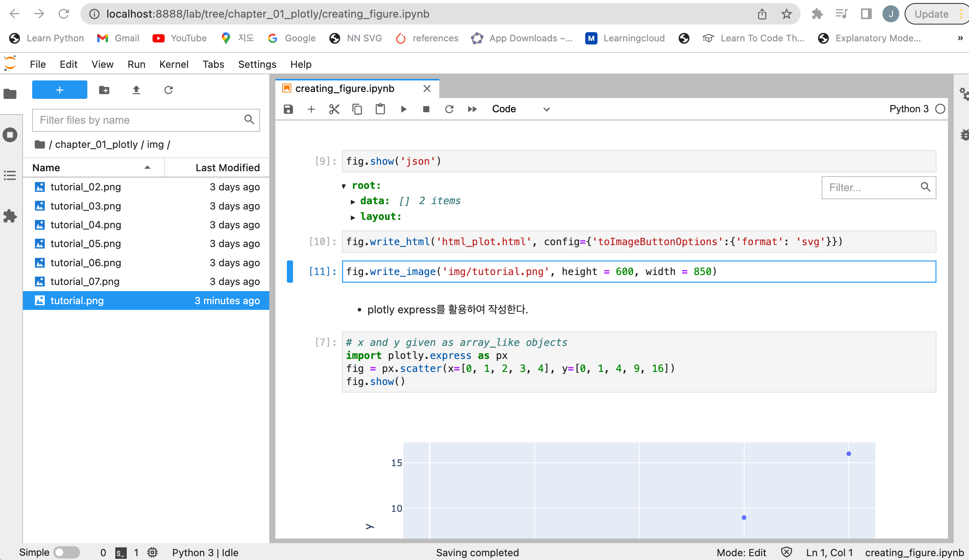Open the debugger panel on right sidebar
Screen dimensions: 969x560
[x=964, y=134]
